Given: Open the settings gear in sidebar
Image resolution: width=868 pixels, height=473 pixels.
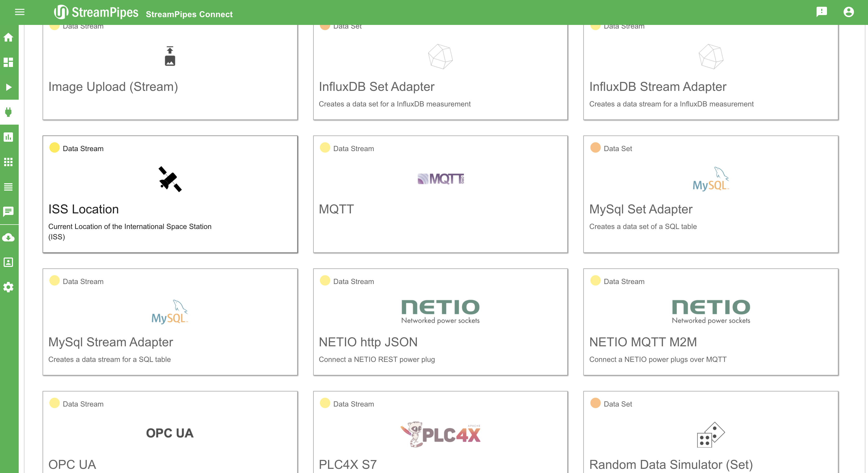Looking at the screenshot, I should point(8,287).
